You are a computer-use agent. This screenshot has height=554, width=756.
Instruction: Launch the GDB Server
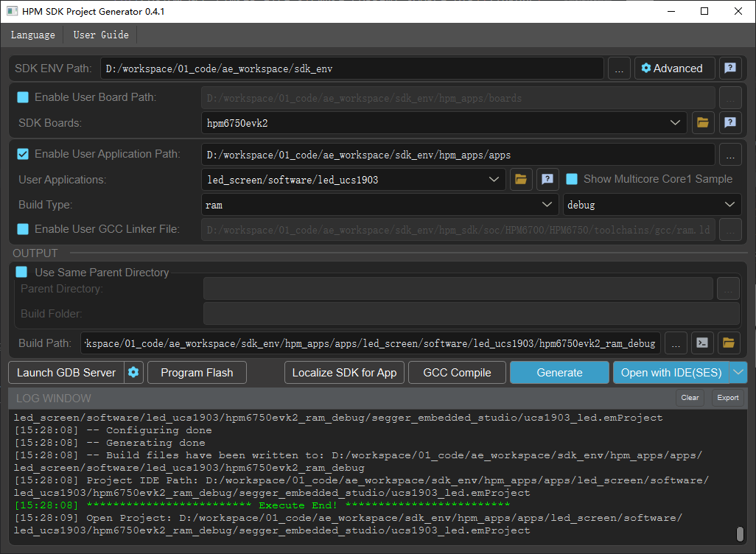pos(66,372)
